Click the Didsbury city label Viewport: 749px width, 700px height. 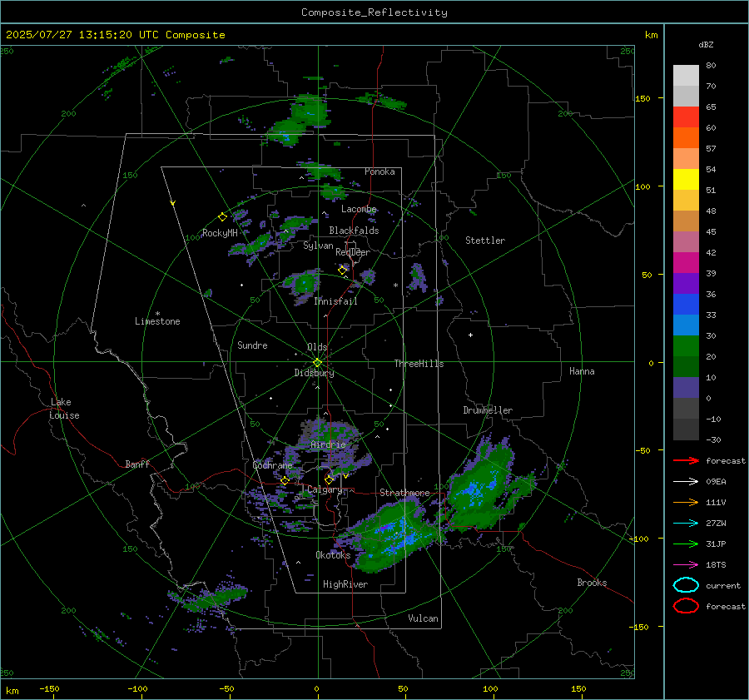pyautogui.click(x=315, y=373)
